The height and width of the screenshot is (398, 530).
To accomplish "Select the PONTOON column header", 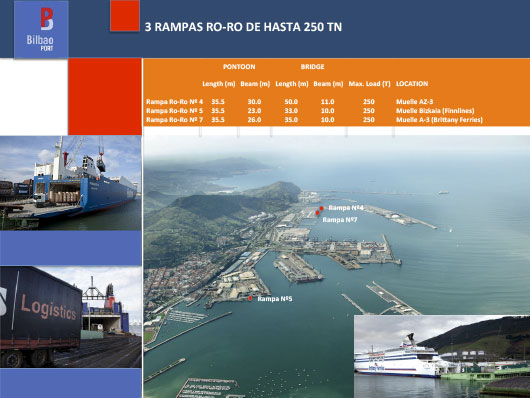I will tap(239, 67).
